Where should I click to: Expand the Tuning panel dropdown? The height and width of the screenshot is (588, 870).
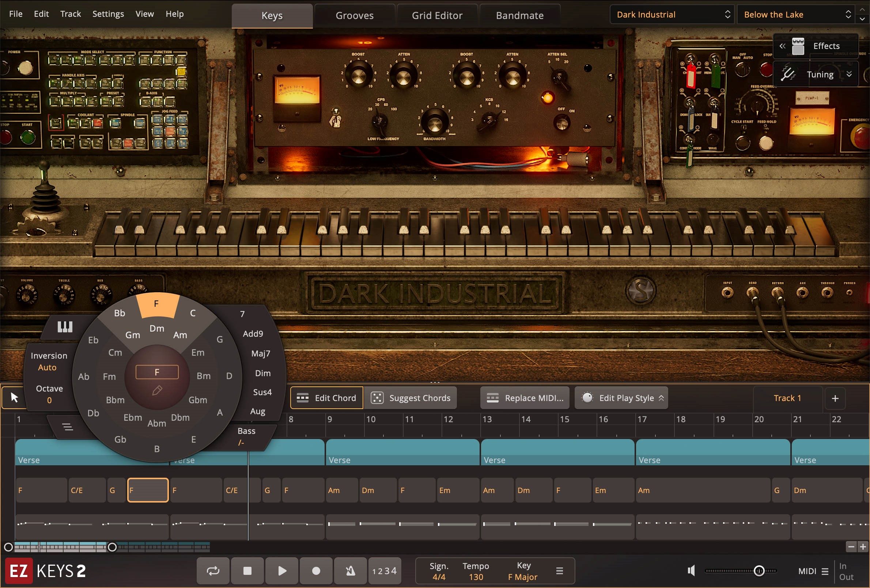pyautogui.click(x=850, y=74)
